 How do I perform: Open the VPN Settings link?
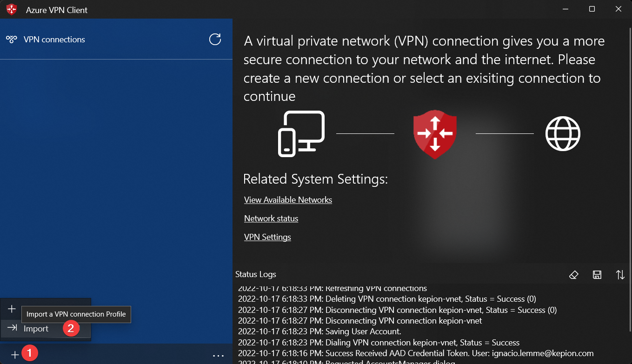267,237
